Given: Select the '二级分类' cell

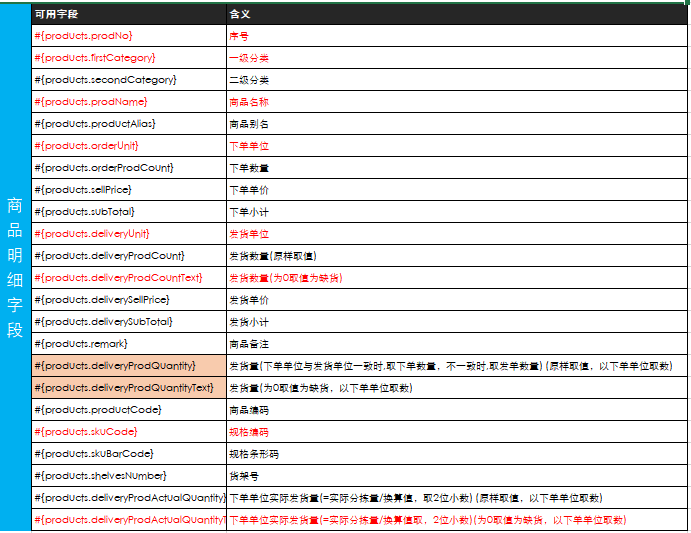Looking at the screenshot, I should point(457,80).
